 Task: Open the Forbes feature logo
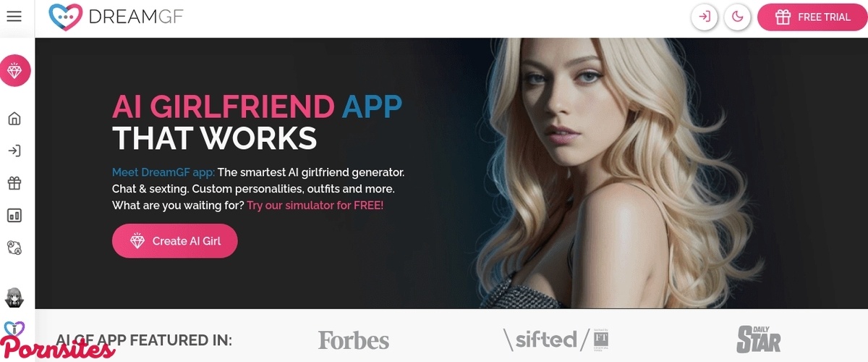[x=354, y=340]
